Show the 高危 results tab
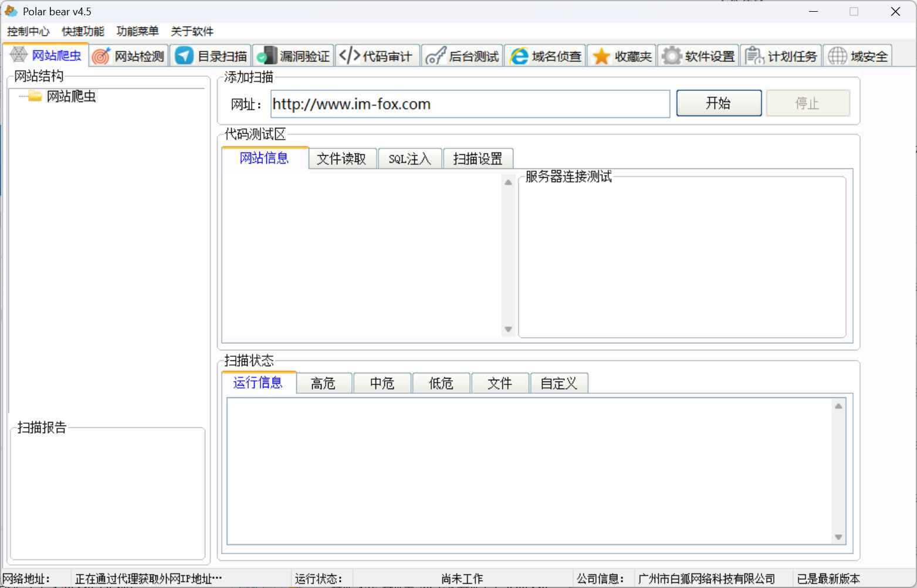The width and height of the screenshot is (917, 588). tap(323, 384)
